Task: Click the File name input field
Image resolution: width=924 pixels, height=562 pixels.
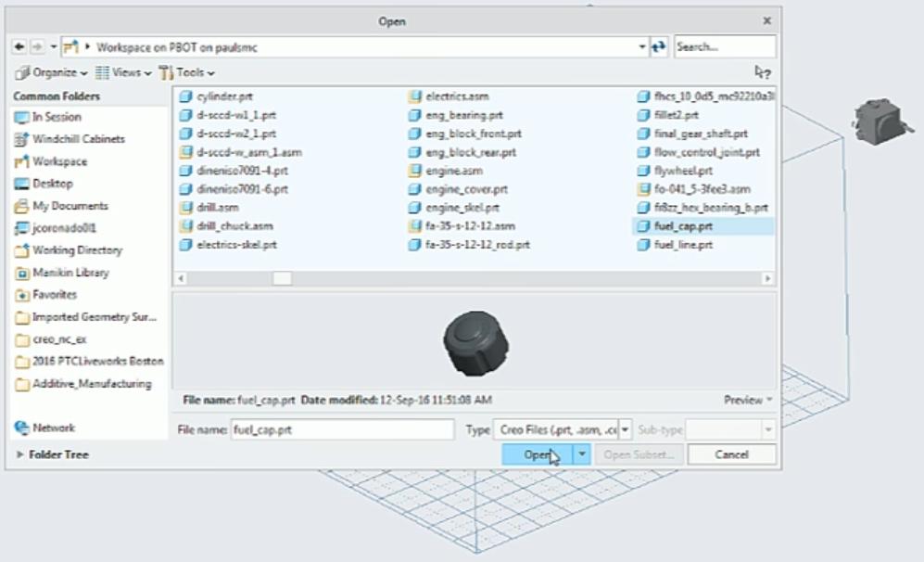Action: 342,430
